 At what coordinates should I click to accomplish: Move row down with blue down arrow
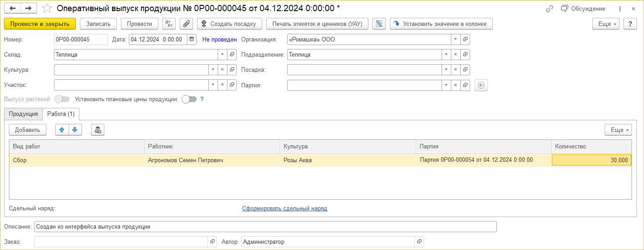click(x=75, y=130)
